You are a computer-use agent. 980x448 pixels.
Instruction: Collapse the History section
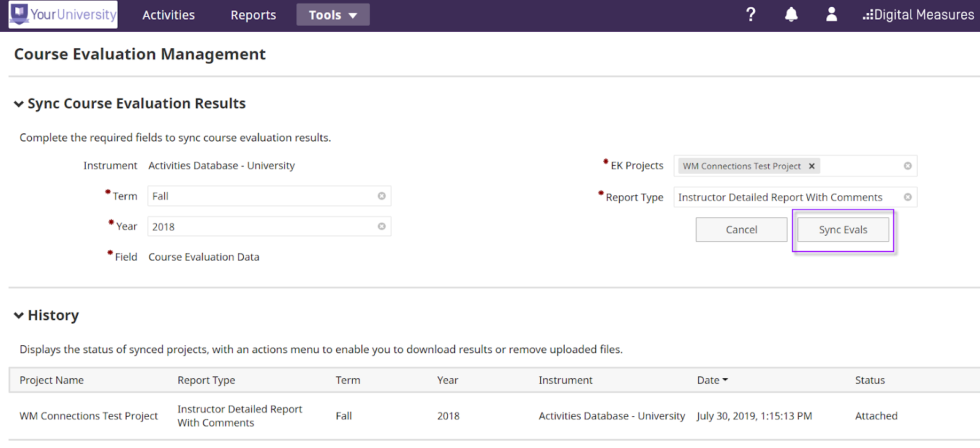tap(19, 316)
